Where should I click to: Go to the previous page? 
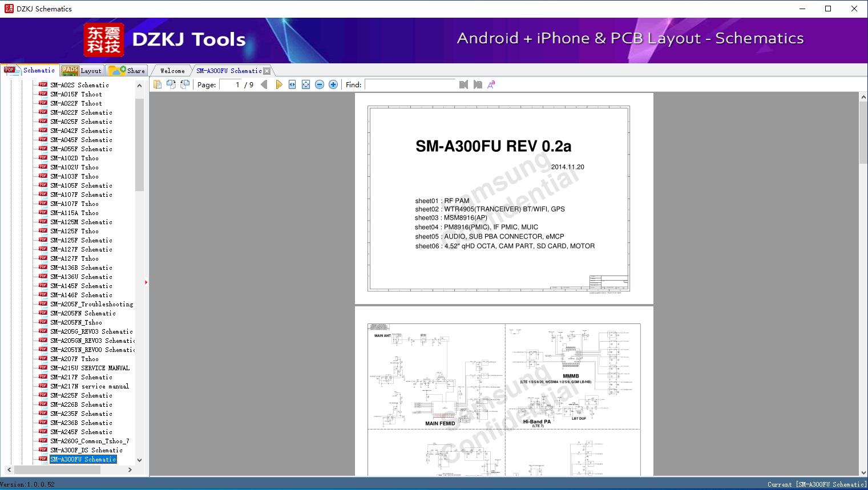(264, 84)
